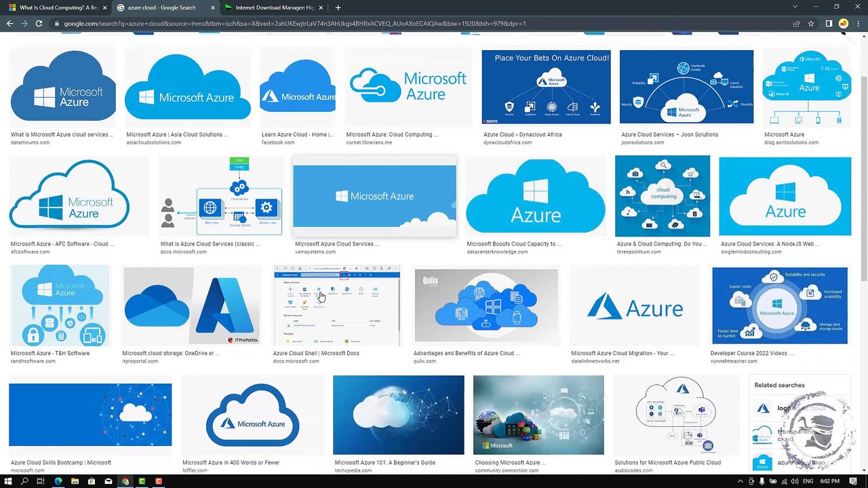Bookmark this page with the star icon
Viewport: 868px width, 488px height.
[x=811, y=24]
